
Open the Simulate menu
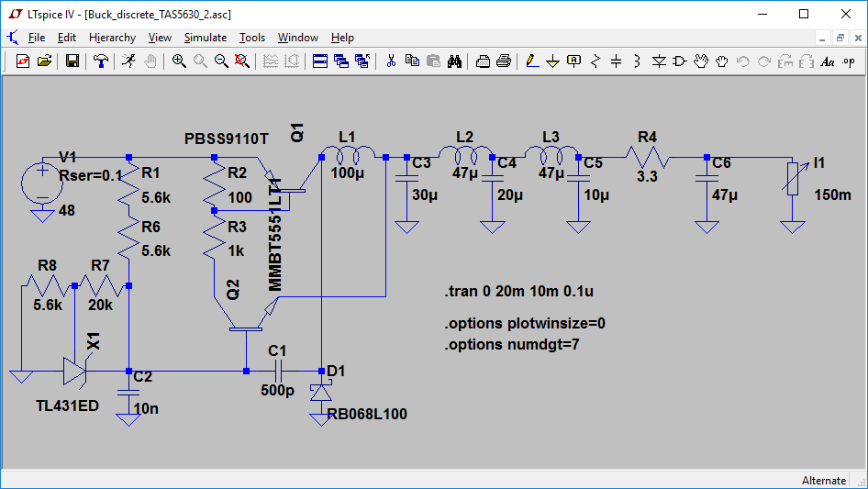[x=206, y=38]
